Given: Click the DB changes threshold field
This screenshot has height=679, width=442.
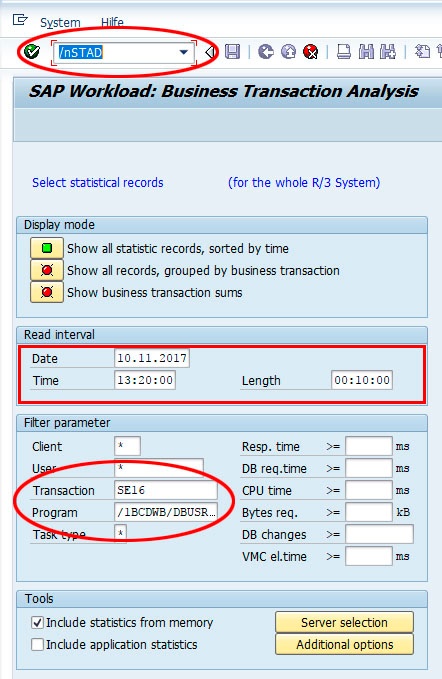Looking at the screenshot, I should click(379, 534).
